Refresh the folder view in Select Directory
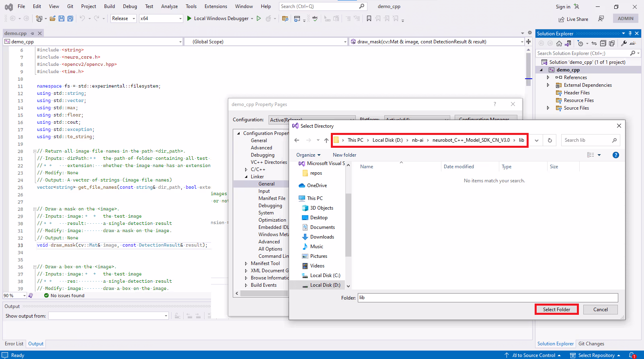 click(550, 140)
